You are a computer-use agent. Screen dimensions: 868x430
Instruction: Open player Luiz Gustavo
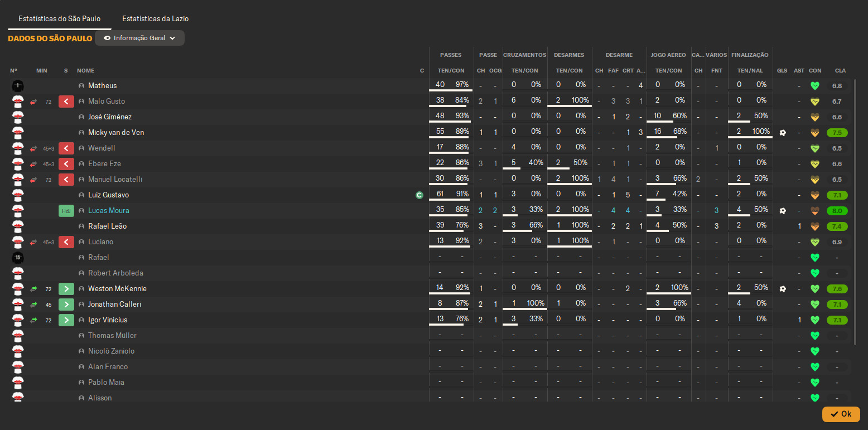point(109,195)
